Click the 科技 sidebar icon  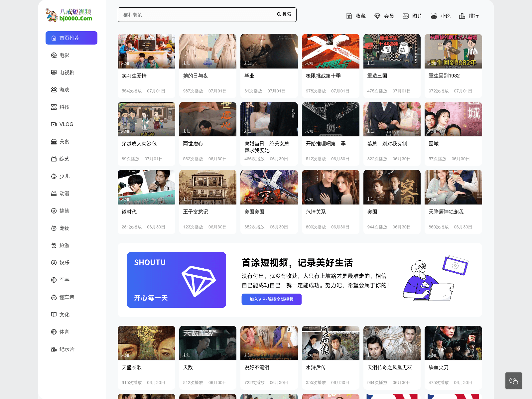point(54,107)
